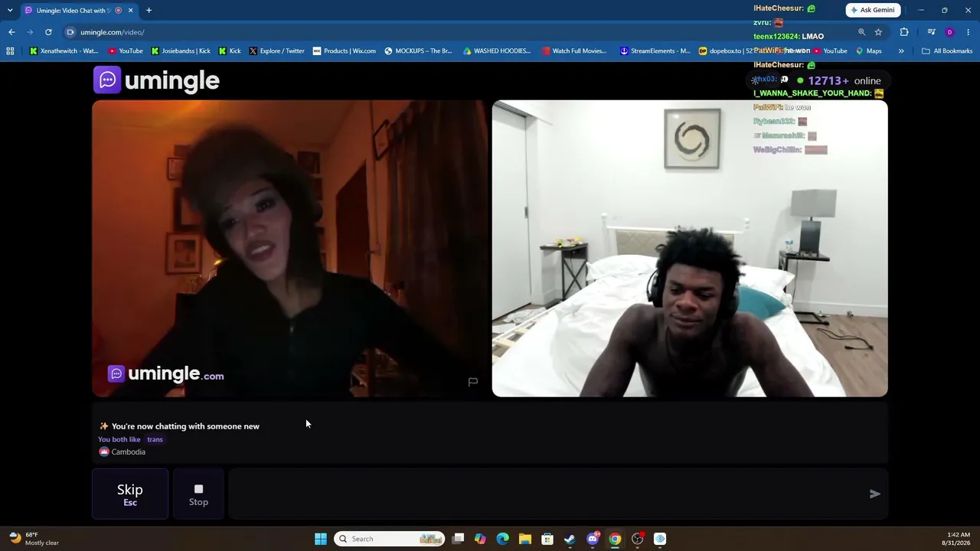Click the zoom magnifier icon in address bar
Screen dimensions: 980x551
coord(861,32)
